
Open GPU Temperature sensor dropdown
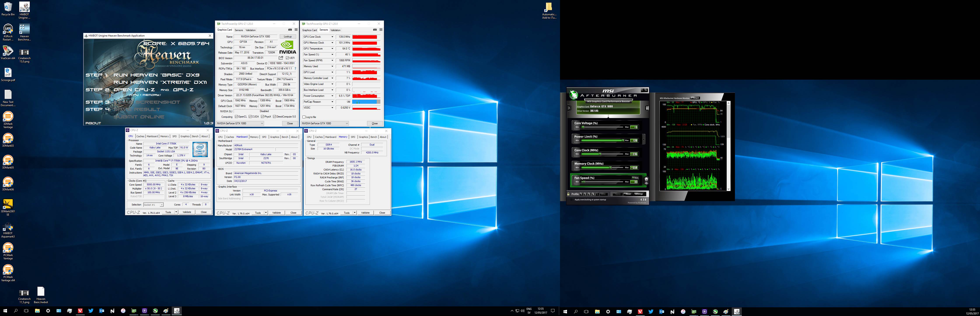coord(332,49)
